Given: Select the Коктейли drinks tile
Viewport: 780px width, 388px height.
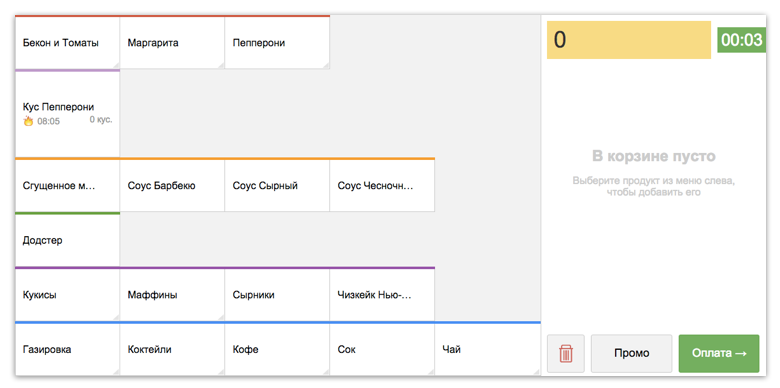Looking at the screenshot, I should pyautogui.click(x=172, y=350).
